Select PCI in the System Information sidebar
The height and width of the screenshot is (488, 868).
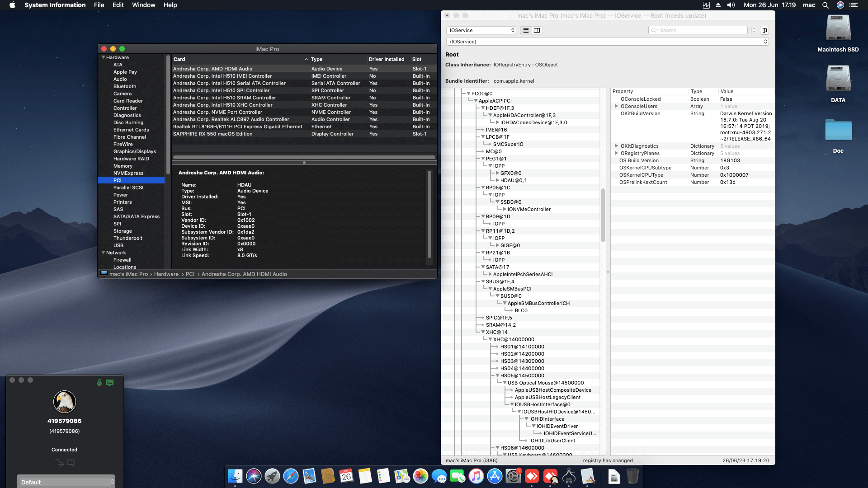tap(131, 180)
